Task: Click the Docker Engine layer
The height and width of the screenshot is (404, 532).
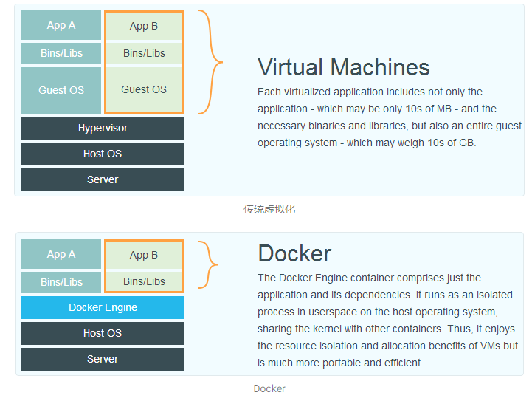Action: (x=103, y=307)
